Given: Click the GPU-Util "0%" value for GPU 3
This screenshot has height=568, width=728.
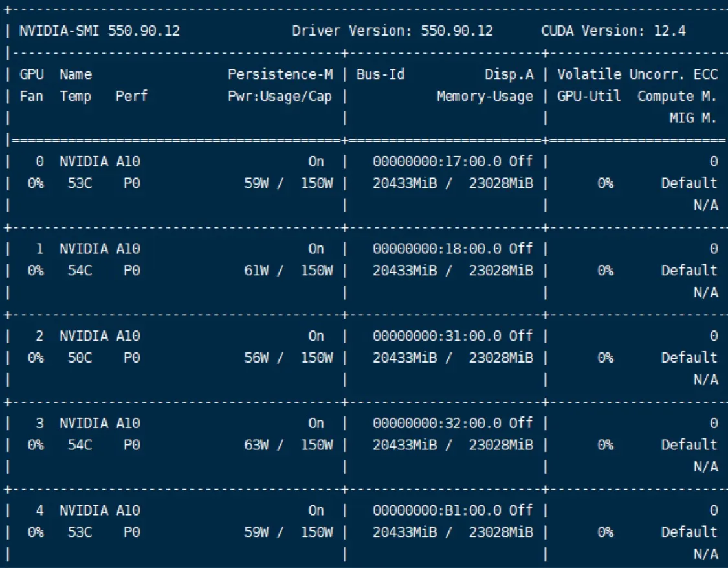Looking at the screenshot, I should (606, 446).
